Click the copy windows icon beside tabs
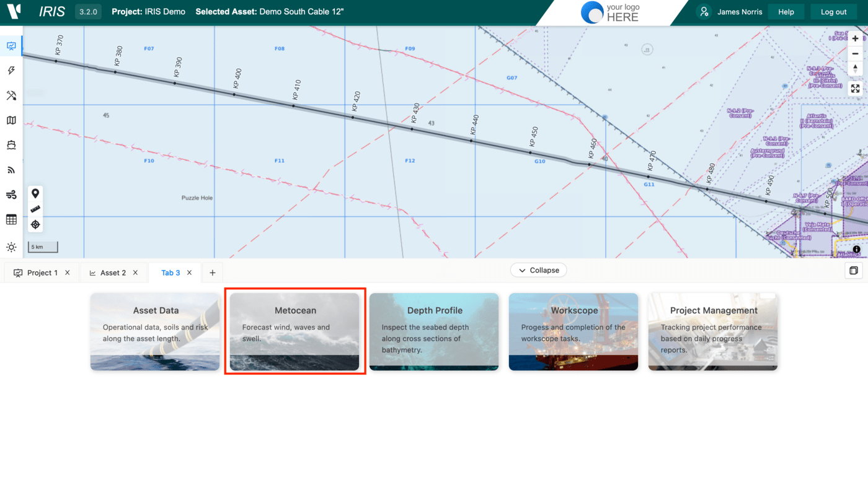Viewport: 868px width, 498px height. pyautogui.click(x=854, y=271)
